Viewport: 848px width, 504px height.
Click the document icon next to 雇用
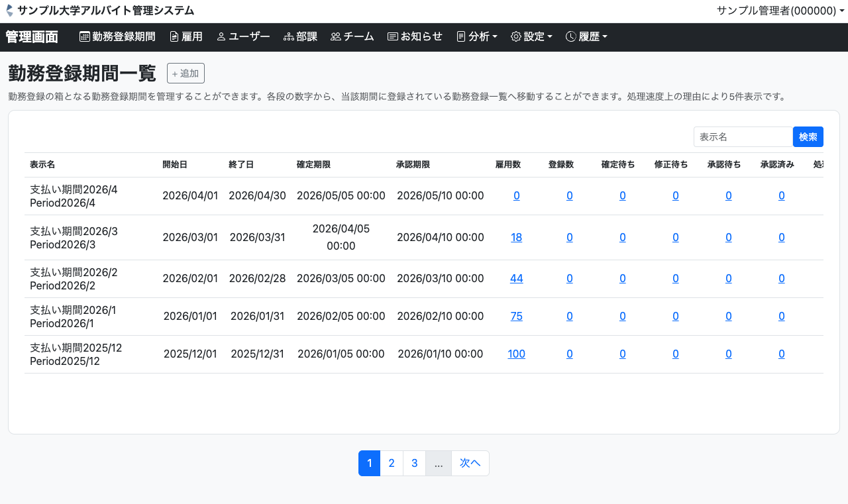tap(174, 37)
